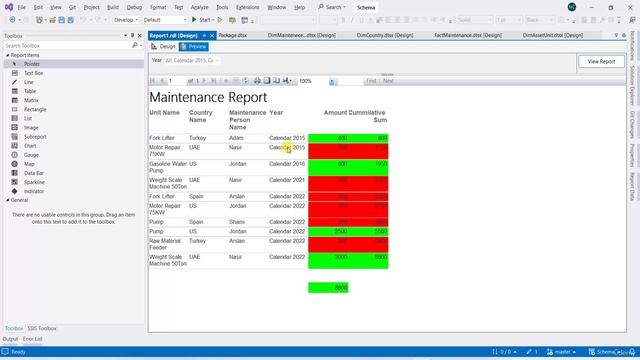This screenshot has width=640, height=360.
Task: Switch to Design view
Action: click(163, 47)
